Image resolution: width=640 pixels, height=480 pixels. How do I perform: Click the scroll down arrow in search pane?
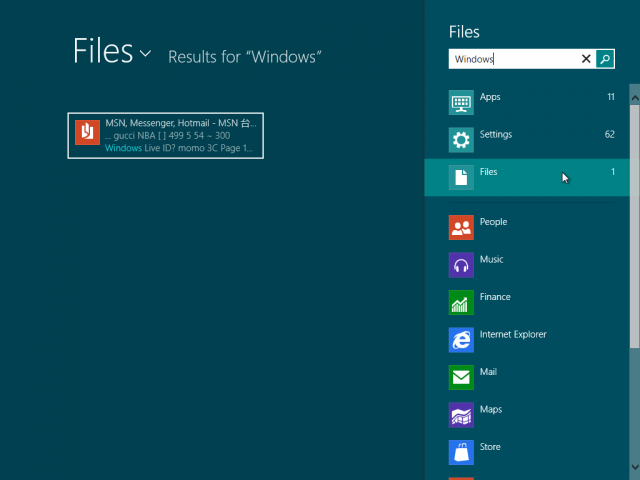coord(635,467)
